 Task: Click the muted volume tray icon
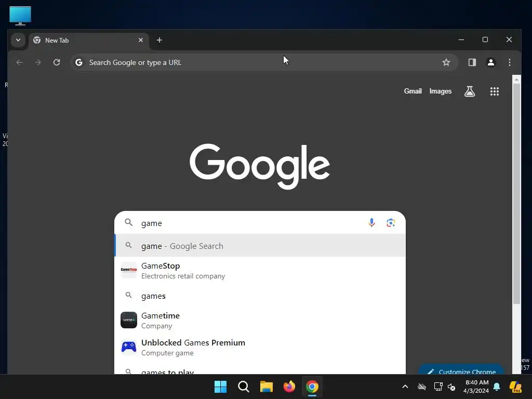coord(451,387)
